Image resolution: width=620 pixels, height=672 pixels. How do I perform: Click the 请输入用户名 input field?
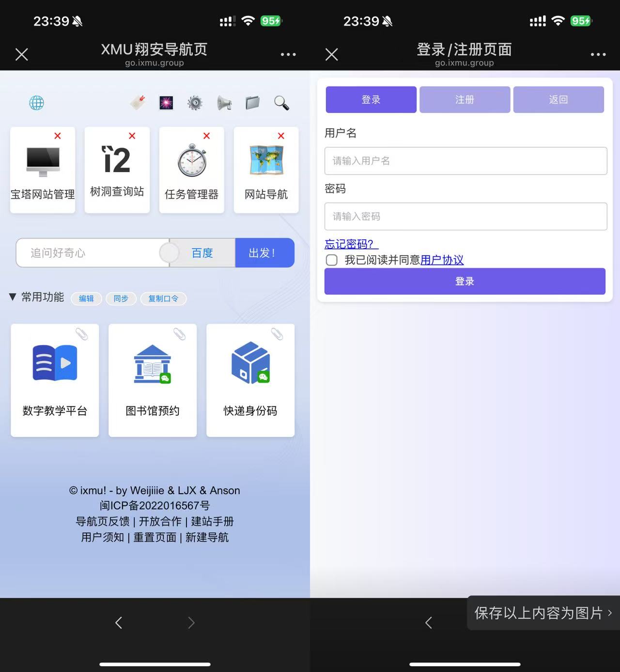[465, 161]
